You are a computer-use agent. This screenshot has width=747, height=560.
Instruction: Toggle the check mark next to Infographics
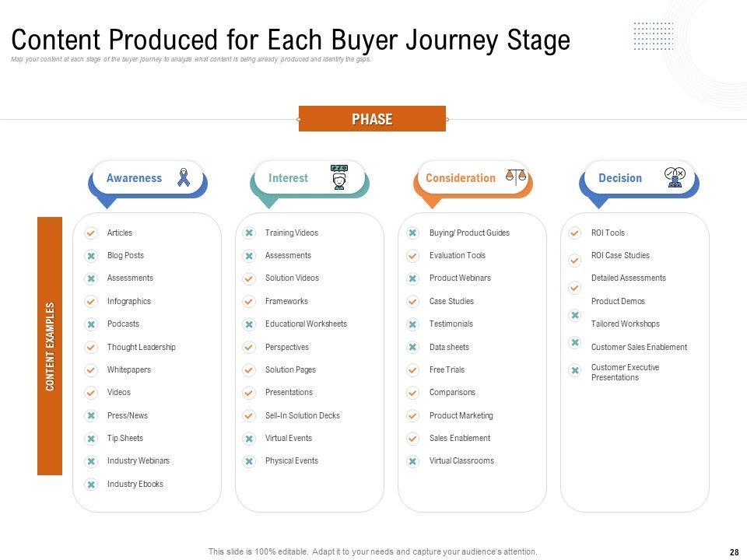(91, 302)
